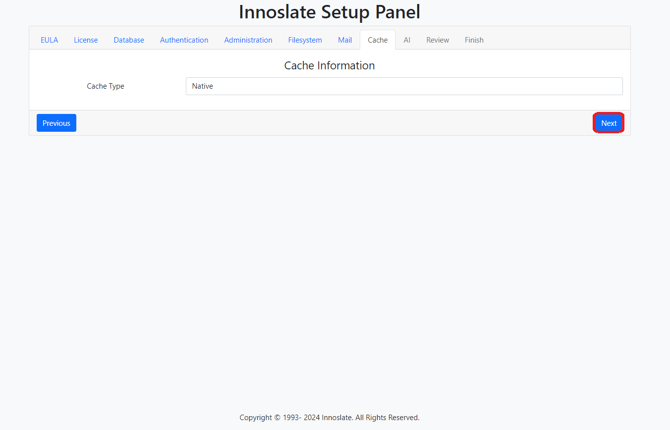Open the EULA tab
The width and height of the screenshot is (670, 430).
pyautogui.click(x=49, y=40)
